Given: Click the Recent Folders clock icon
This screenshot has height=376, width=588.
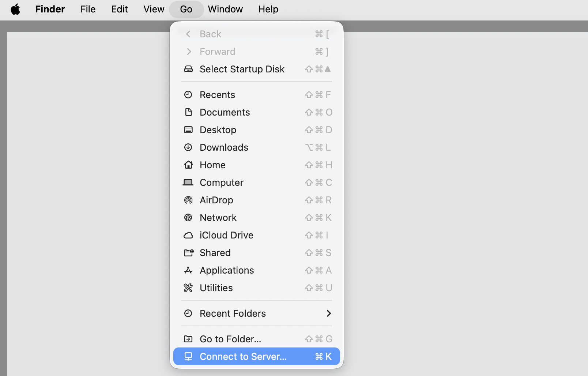Looking at the screenshot, I should point(188,313).
